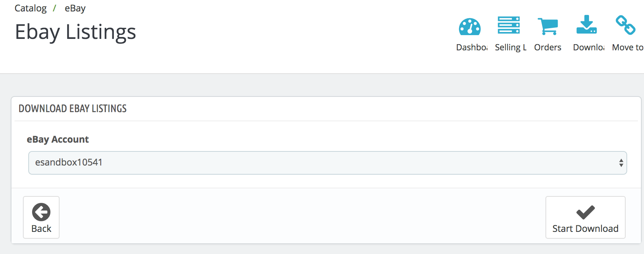The height and width of the screenshot is (254, 644).
Task: Open the eBay Account dropdown
Action: [328, 163]
